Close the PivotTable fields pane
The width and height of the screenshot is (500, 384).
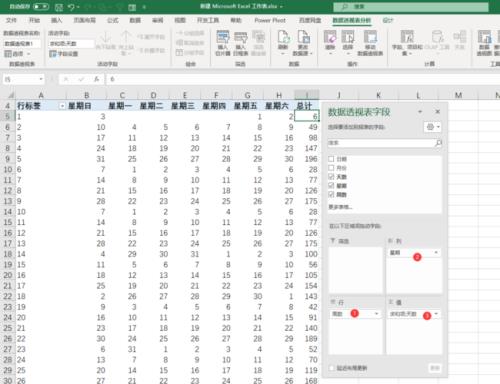coord(438,111)
